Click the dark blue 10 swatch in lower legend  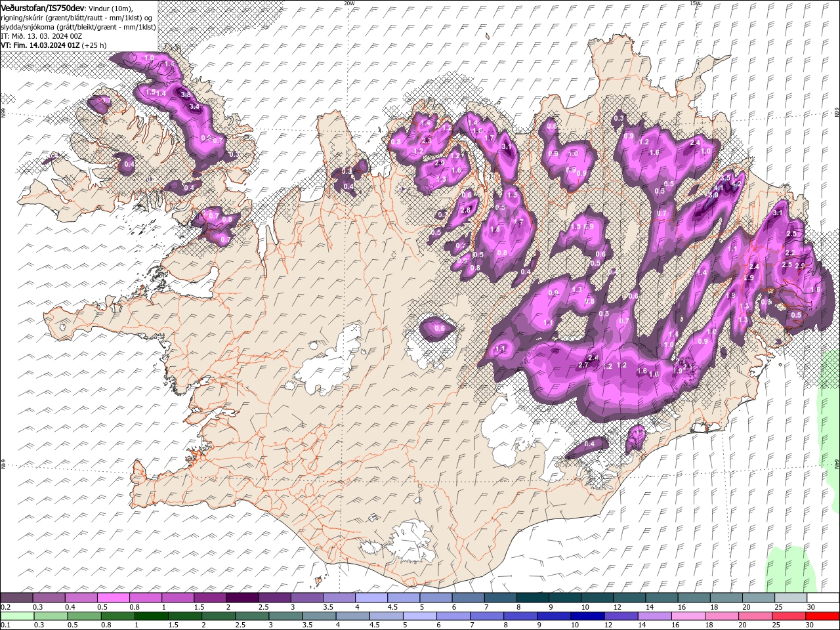(587, 616)
